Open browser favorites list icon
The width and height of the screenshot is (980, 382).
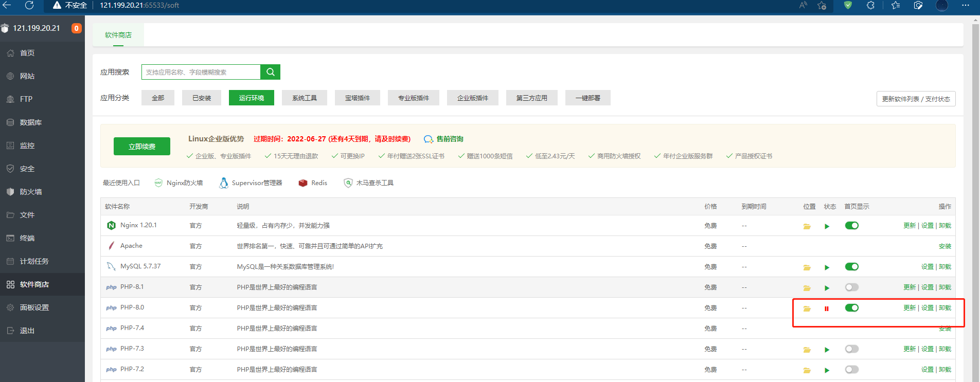[x=896, y=5]
